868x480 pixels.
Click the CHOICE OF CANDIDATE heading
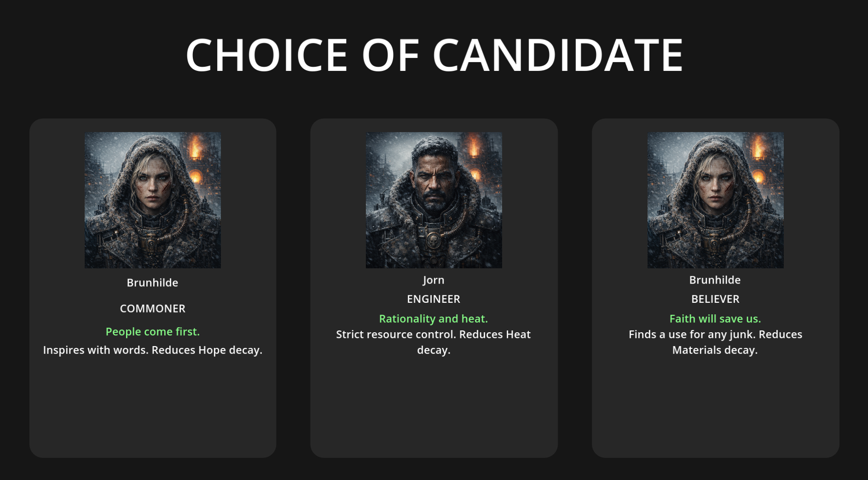pos(434,55)
